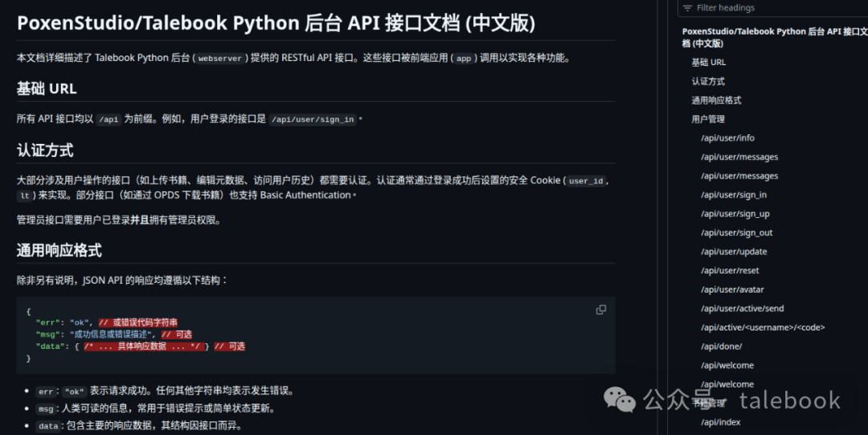Click the "data" line in the code block
The image size is (868, 435).
tap(140, 347)
